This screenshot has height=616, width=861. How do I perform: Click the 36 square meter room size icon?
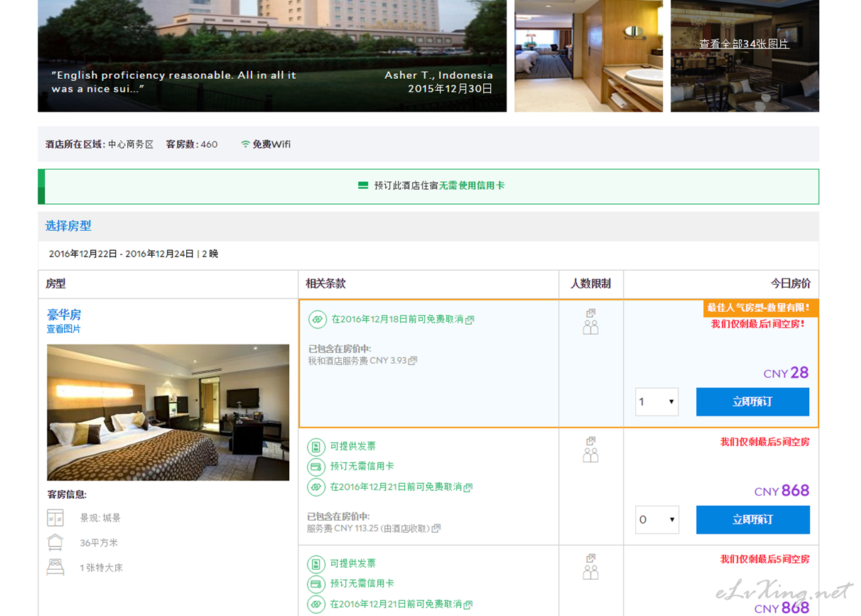click(x=55, y=543)
